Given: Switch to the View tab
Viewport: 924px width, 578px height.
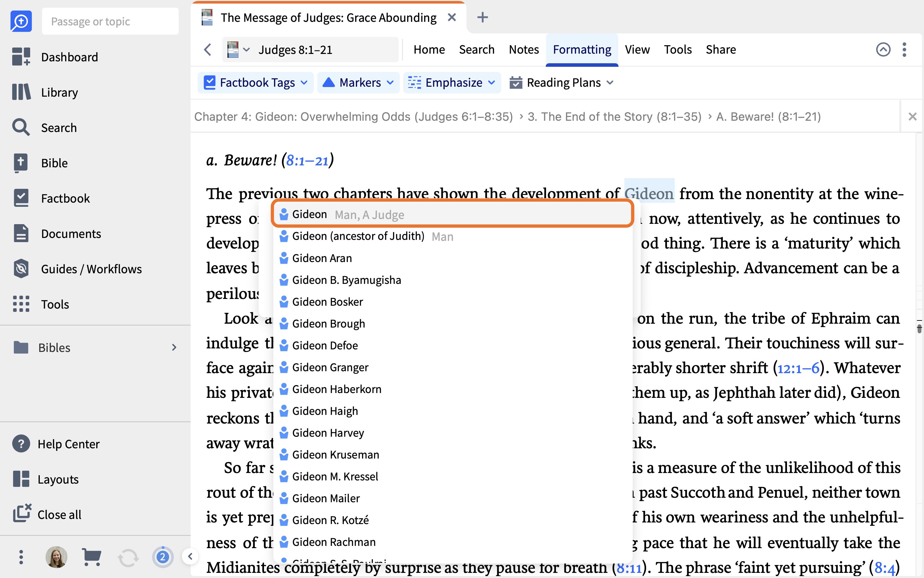Looking at the screenshot, I should click(x=637, y=49).
